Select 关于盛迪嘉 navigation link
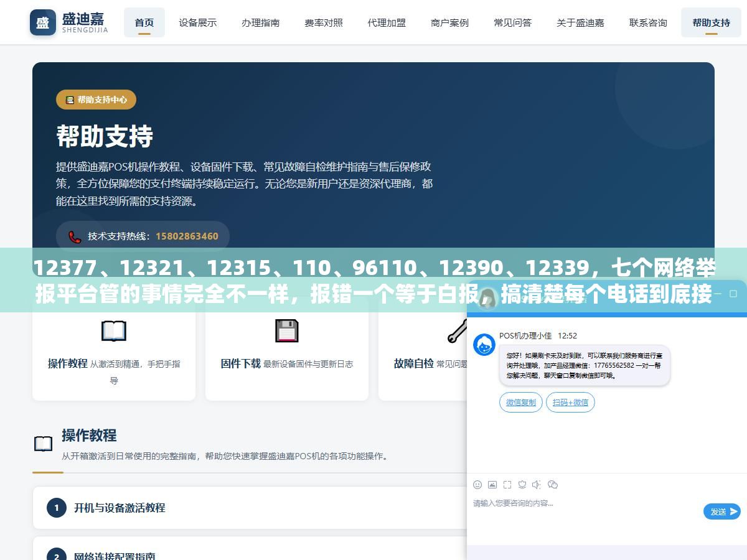The width and height of the screenshot is (747, 560). pos(580,22)
